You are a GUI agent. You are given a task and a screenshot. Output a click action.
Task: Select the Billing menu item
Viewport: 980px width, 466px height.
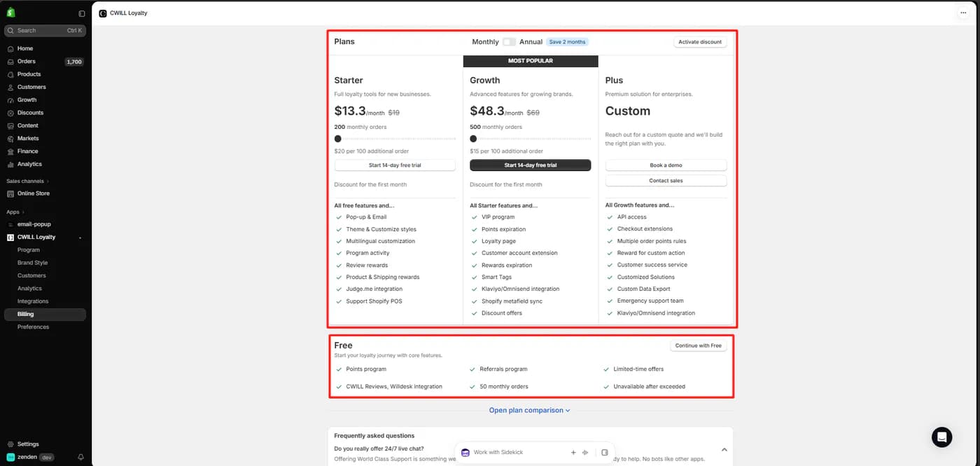click(x=45, y=315)
